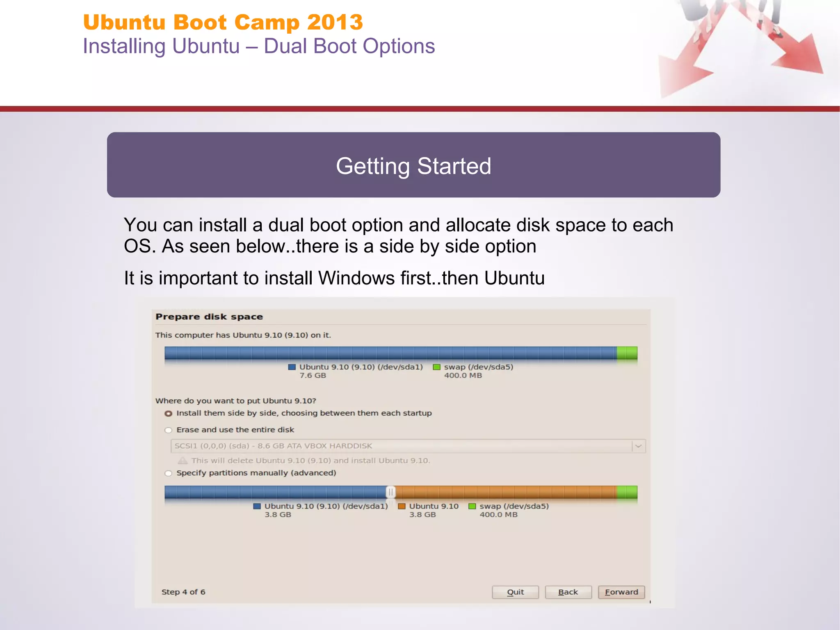Click blue legend swatch for 7.6 GB sda1
The height and width of the screenshot is (630, 840).
[x=292, y=367]
